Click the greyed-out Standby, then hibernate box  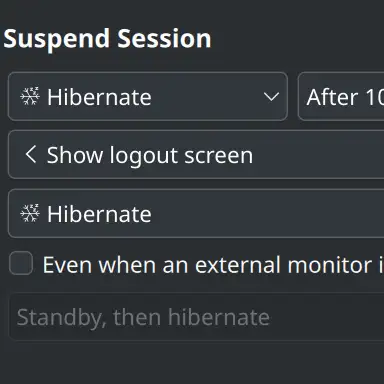(x=196, y=317)
